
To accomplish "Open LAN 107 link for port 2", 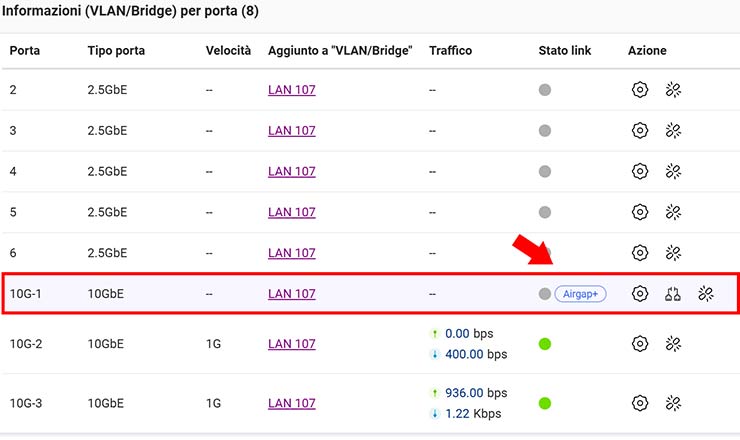I will click(x=291, y=90).
